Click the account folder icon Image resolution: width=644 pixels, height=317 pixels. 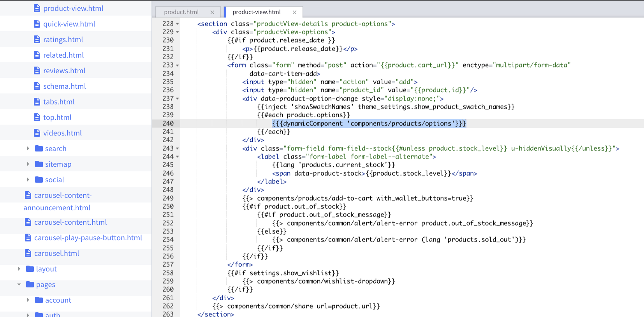[x=39, y=300]
